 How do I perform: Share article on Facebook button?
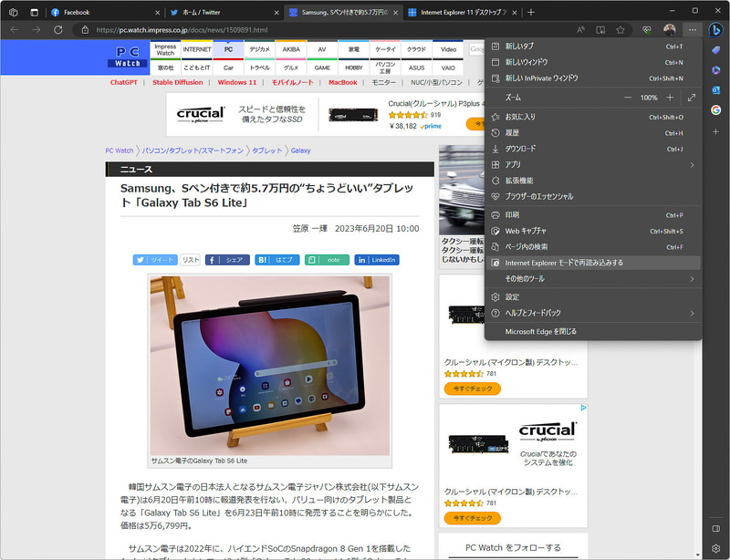(x=227, y=260)
